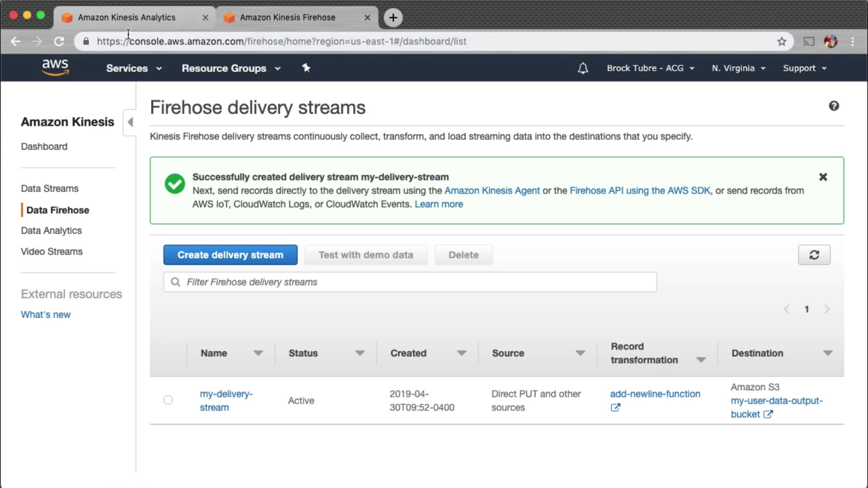Select the my-delivery-stream radio button
This screenshot has width=868, height=488.
click(168, 400)
